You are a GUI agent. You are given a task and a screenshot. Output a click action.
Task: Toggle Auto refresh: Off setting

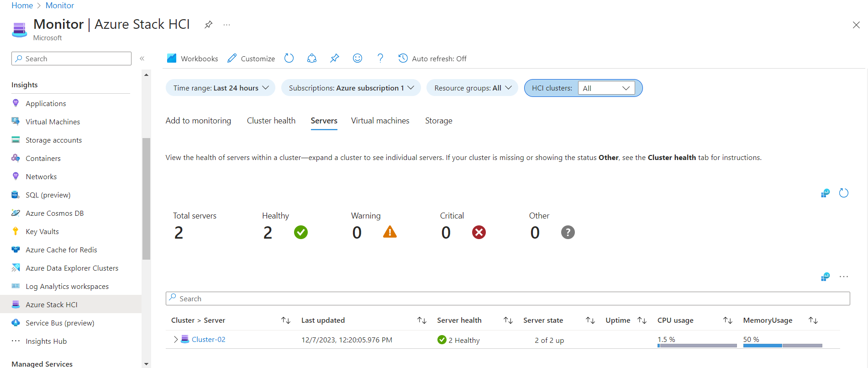coord(432,59)
